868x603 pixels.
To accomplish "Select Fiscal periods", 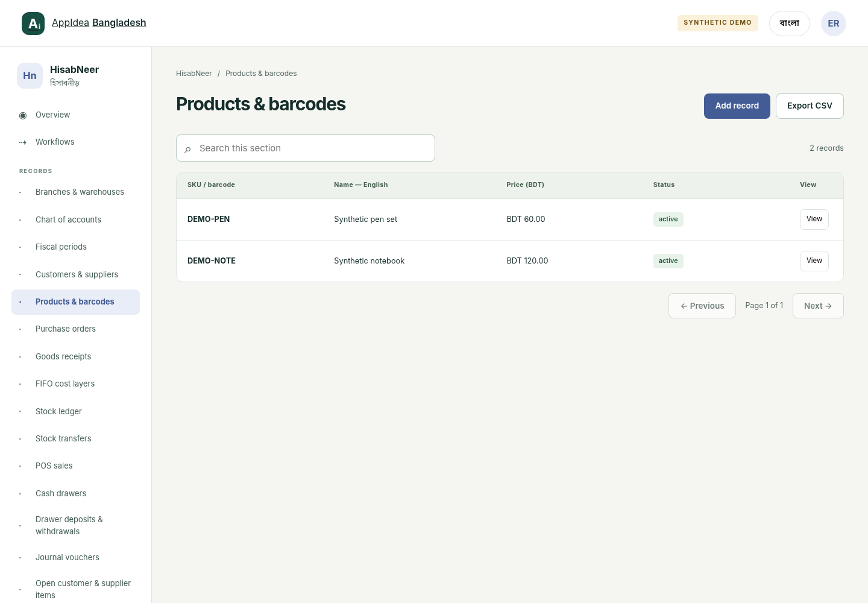I will point(75,247).
